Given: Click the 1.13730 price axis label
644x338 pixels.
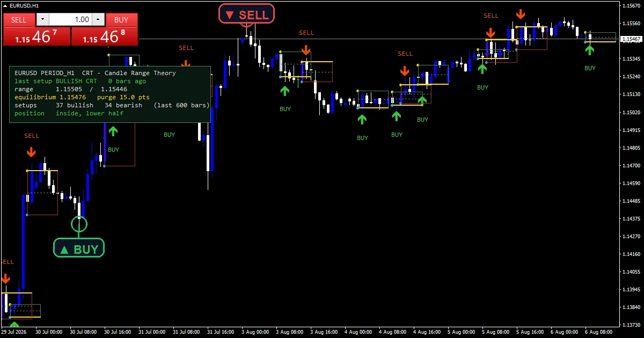Looking at the screenshot, I should click(x=631, y=325).
